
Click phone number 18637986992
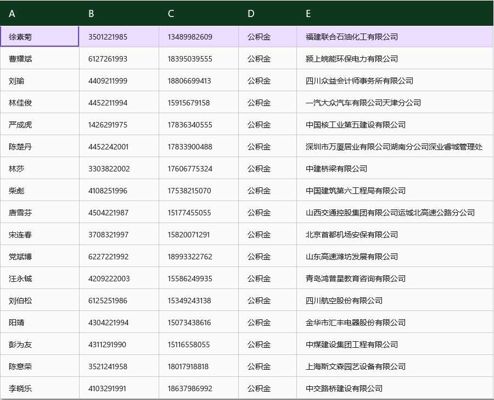pos(199,389)
